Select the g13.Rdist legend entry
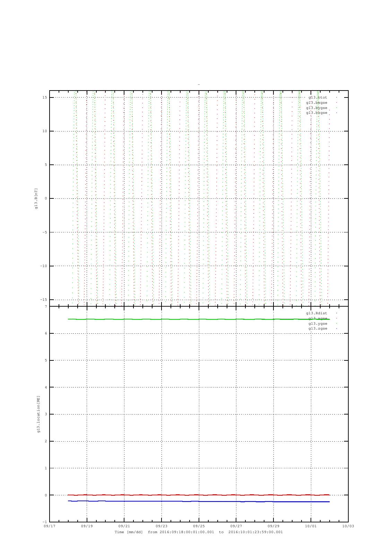The height and width of the screenshot is (555, 392). [x=317, y=313]
